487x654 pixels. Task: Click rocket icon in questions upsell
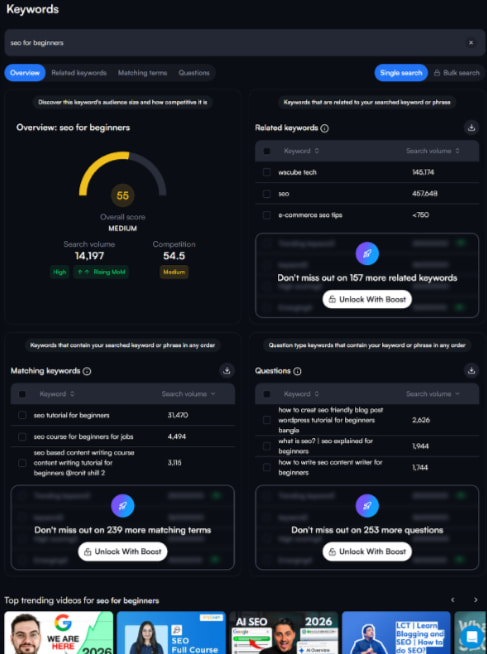(367, 506)
